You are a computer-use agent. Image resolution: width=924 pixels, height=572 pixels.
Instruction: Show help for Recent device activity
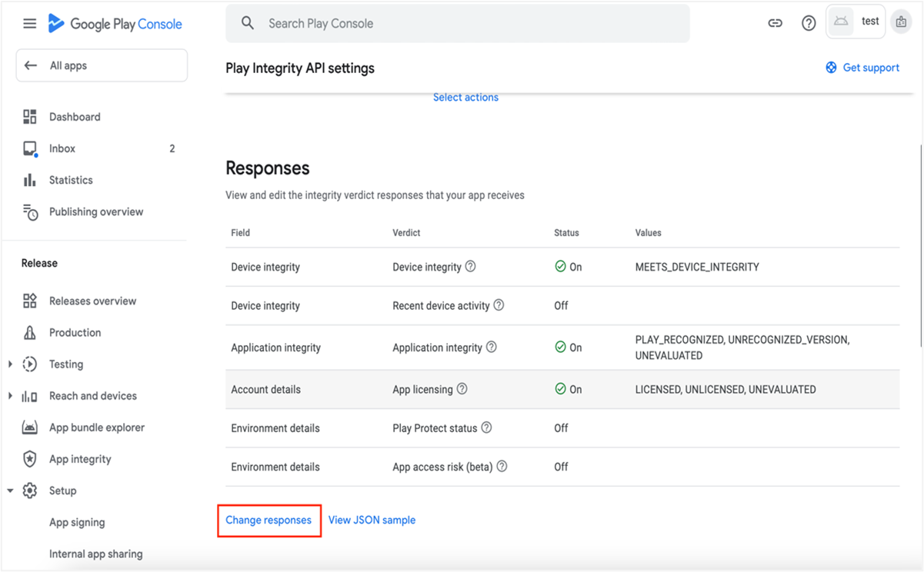tap(499, 305)
